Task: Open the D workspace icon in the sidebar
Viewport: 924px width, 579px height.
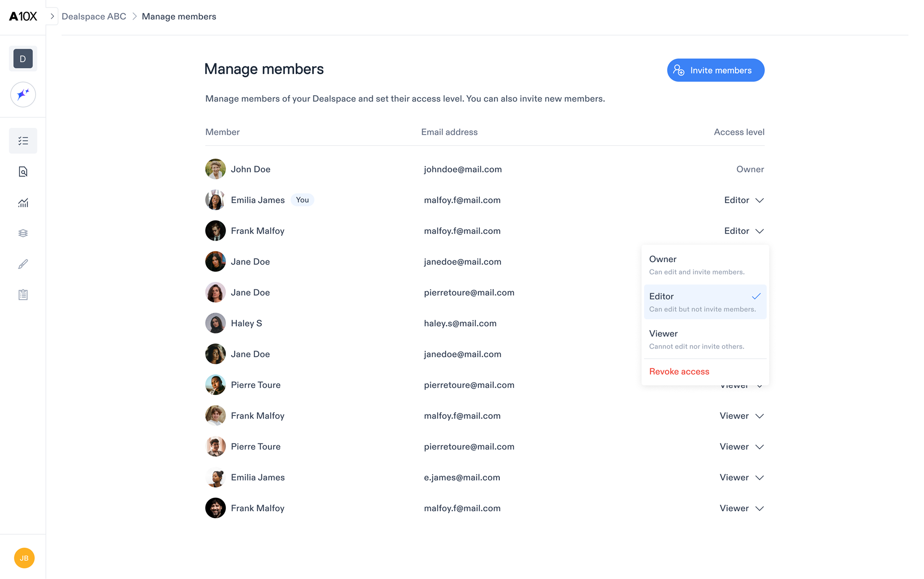Action: coord(23,58)
